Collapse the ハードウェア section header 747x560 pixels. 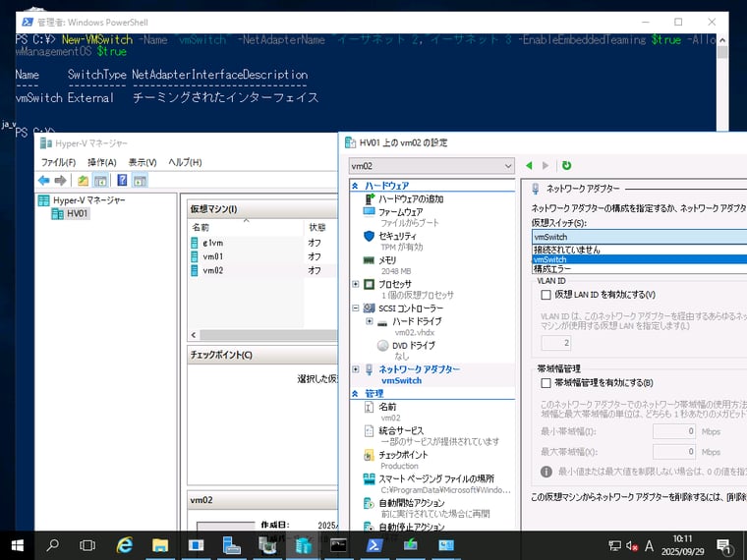click(x=355, y=186)
